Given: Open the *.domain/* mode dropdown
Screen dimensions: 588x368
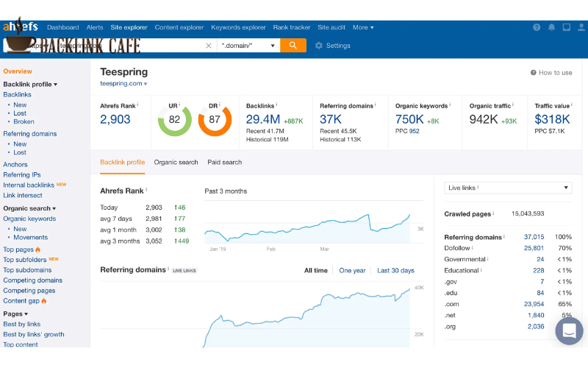Looking at the screenshot, I should [x=248, y=46].
